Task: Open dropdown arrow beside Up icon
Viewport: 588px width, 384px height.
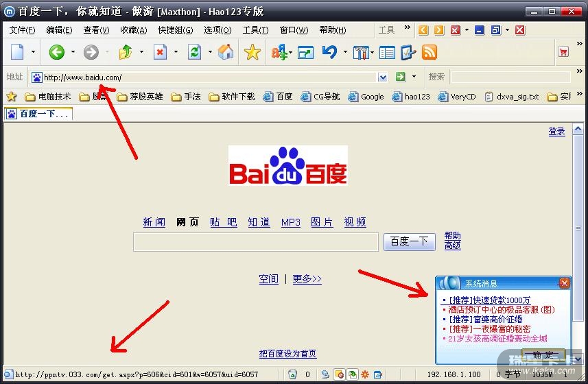Action: point(141,51)
